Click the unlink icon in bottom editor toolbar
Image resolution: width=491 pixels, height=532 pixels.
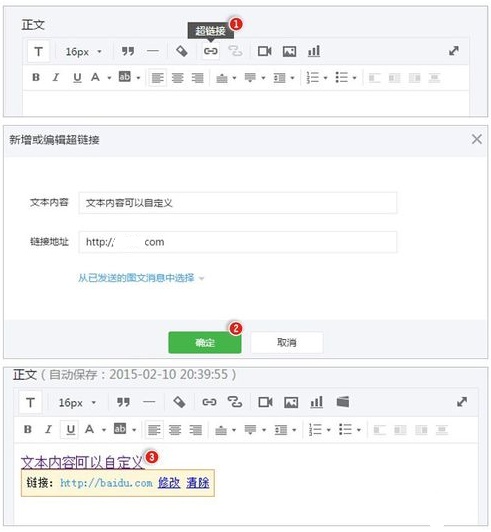(234, 402)
